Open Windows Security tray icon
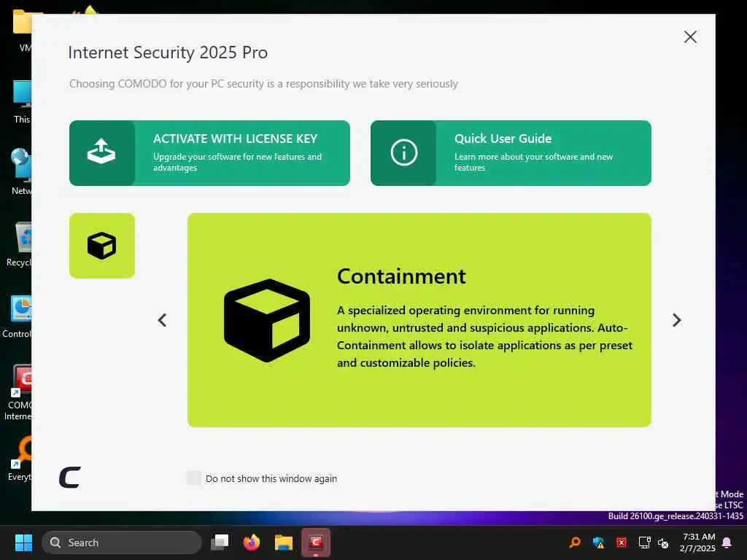The width and height of the screenshot is (747, 560). point(598,542)
